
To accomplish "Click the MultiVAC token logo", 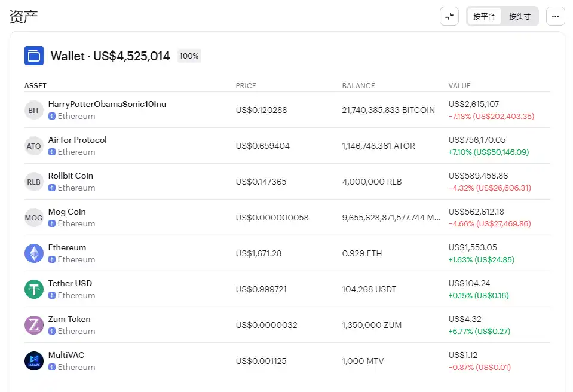I will click(34, 361).
